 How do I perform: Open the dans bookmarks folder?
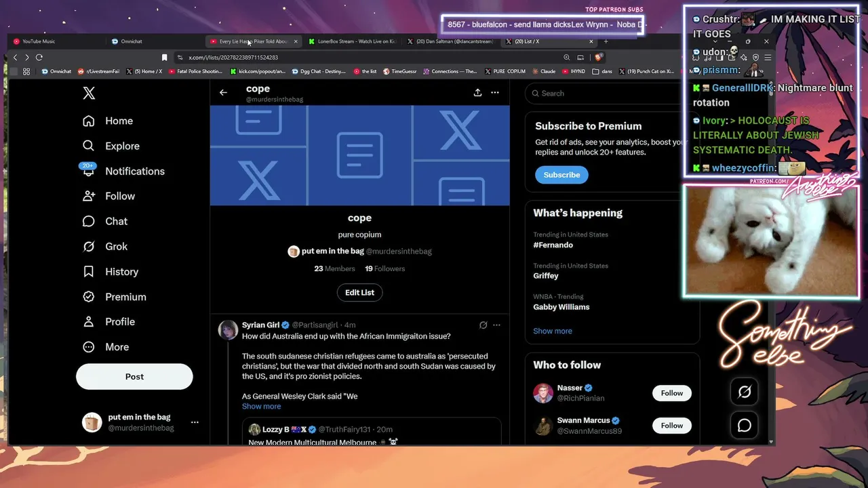pyautogui.click(x=602, y=71)
